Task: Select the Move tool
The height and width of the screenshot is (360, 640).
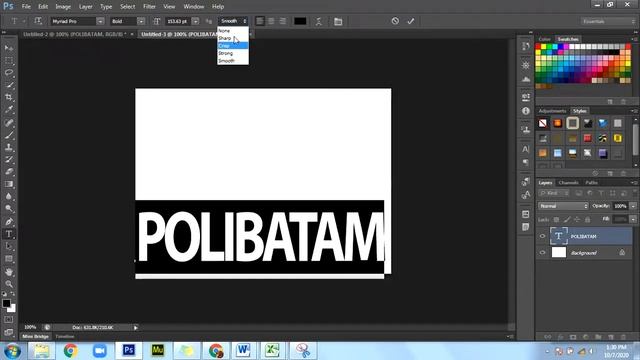Action: (x=9, y=48)
